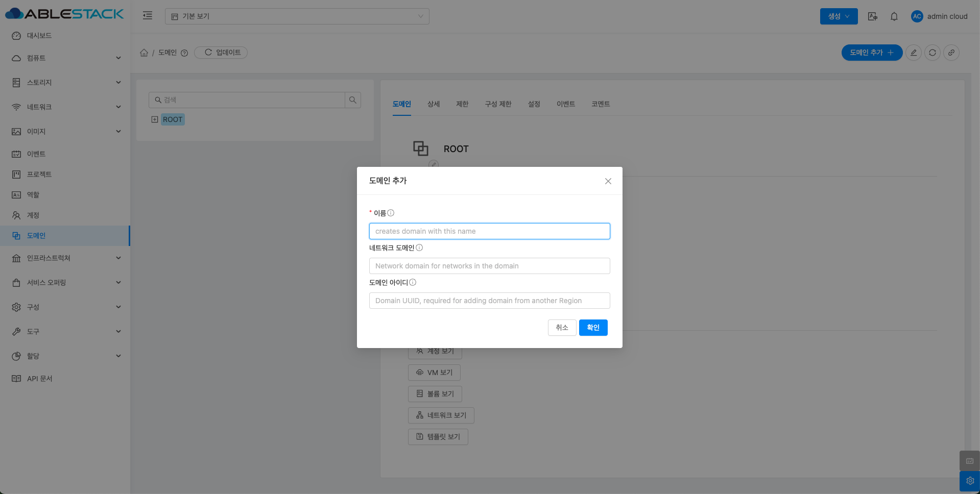Screen dimensions: 980x494
Task: Click info icon beside 도메인 아이디 label
Action: coord(413,282)
